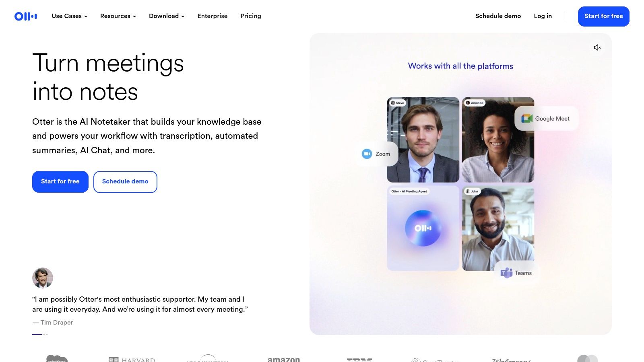Unmute the video with speaker icon
Viewport: 644px width, 362px height.
pyautogui.click(x=597, y=47)
